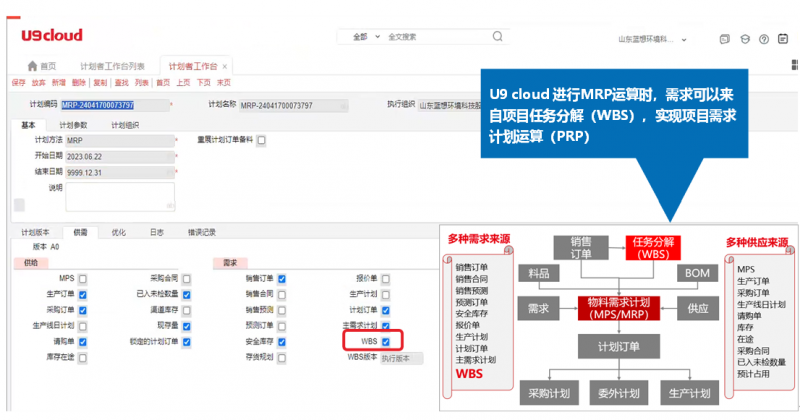Toggle the WBS demand checkbox

click(386, 342)
